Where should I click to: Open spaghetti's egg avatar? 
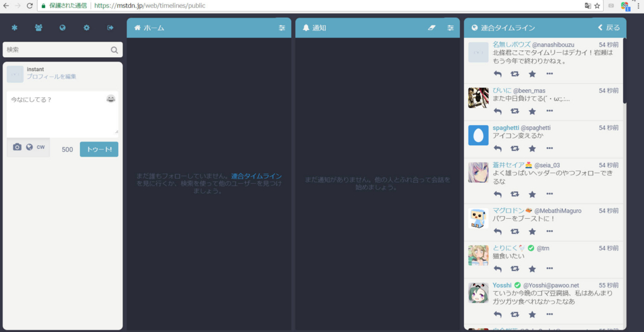click(x=479, y=135)
